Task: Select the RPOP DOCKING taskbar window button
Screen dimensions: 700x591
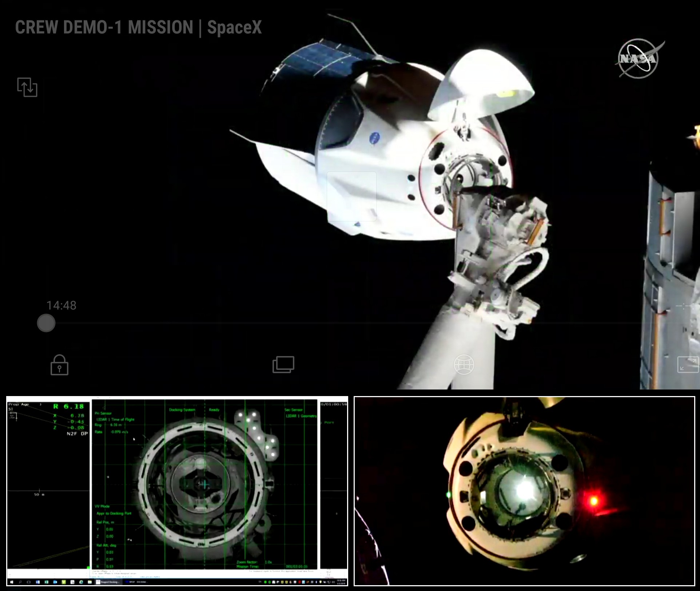Action: [136, 582]
